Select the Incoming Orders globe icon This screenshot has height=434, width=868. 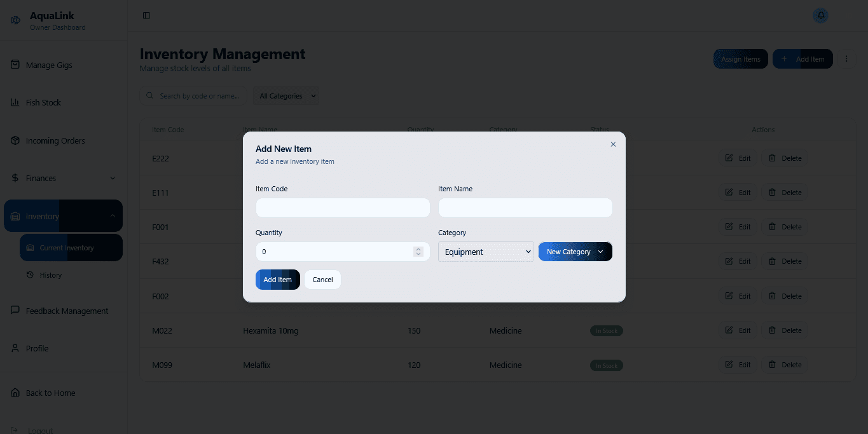point(15,140)
